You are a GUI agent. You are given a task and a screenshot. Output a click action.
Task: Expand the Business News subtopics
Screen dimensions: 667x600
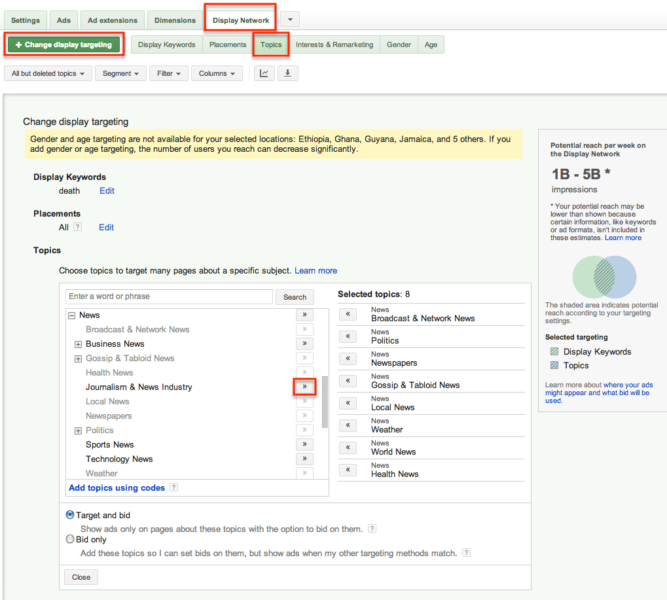[x=78, y=344]
